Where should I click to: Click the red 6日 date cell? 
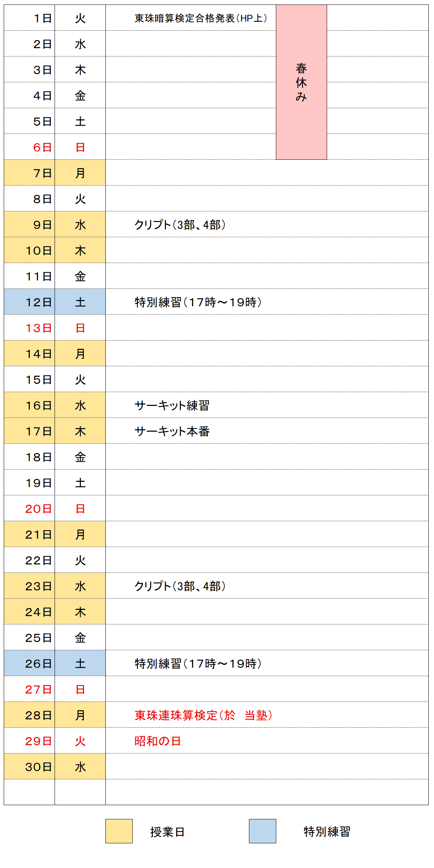30,147
